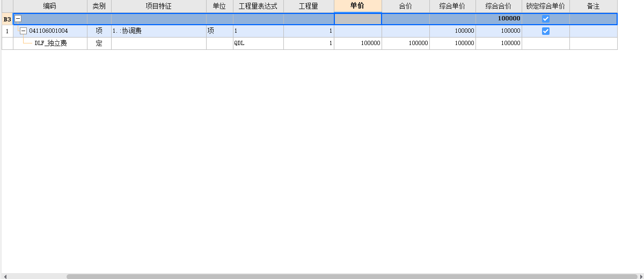Viewport: 644px width, 279px height.
Task: Select code cell 041106001004
Action: (50, 31)
